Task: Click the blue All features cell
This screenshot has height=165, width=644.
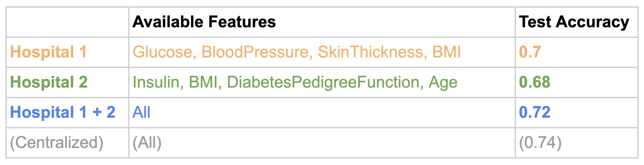Action: click(x=141, y=112)
